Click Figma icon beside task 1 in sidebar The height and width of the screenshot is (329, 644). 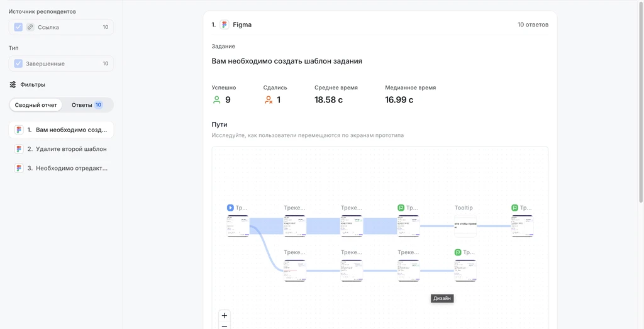click(19, 130)
